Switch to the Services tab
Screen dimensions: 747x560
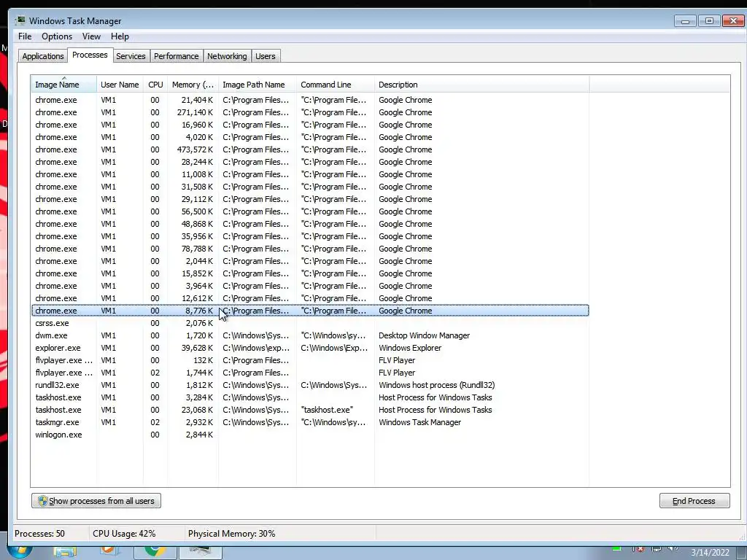131,55
